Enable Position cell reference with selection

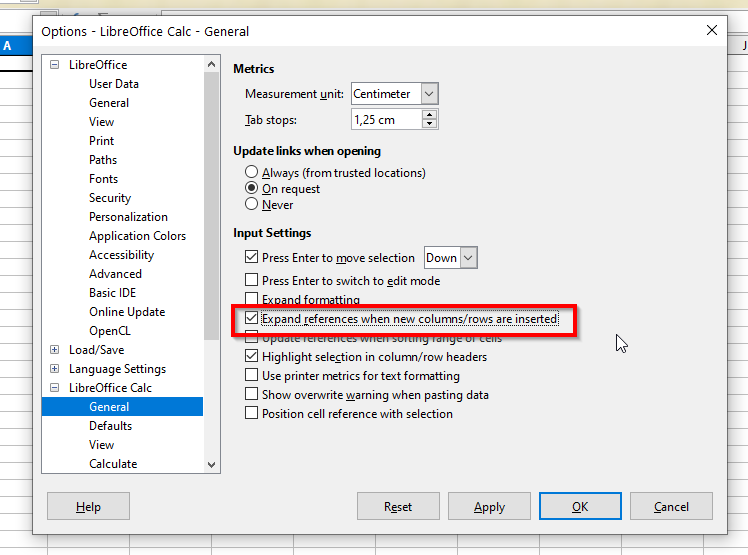click(x=251, y=413)
